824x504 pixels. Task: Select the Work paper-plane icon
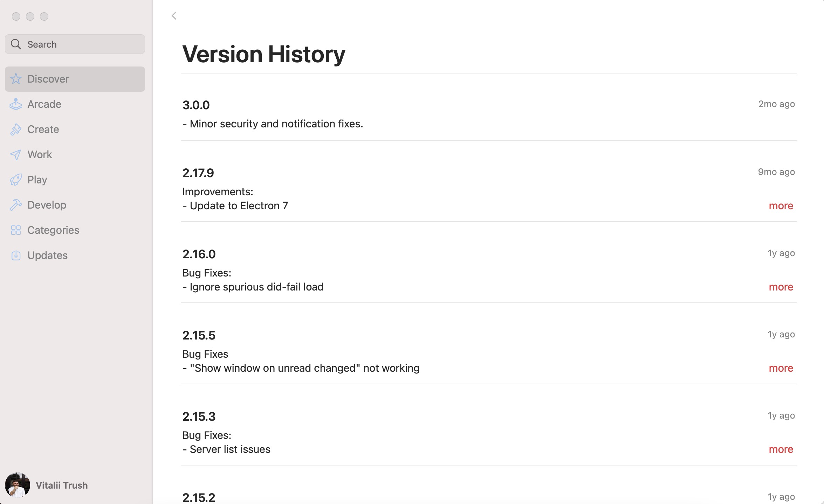click(16, 154)
